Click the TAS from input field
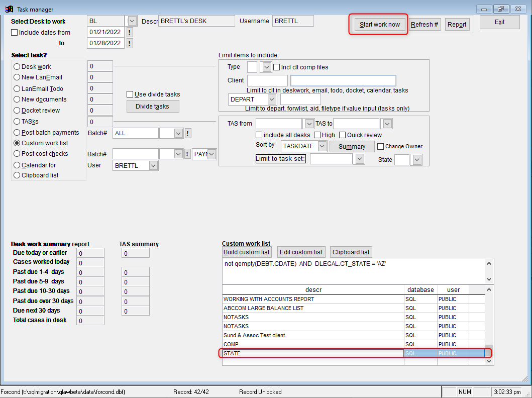The width and height of the screenshot is (532, 398). click(x=279, y=124)
